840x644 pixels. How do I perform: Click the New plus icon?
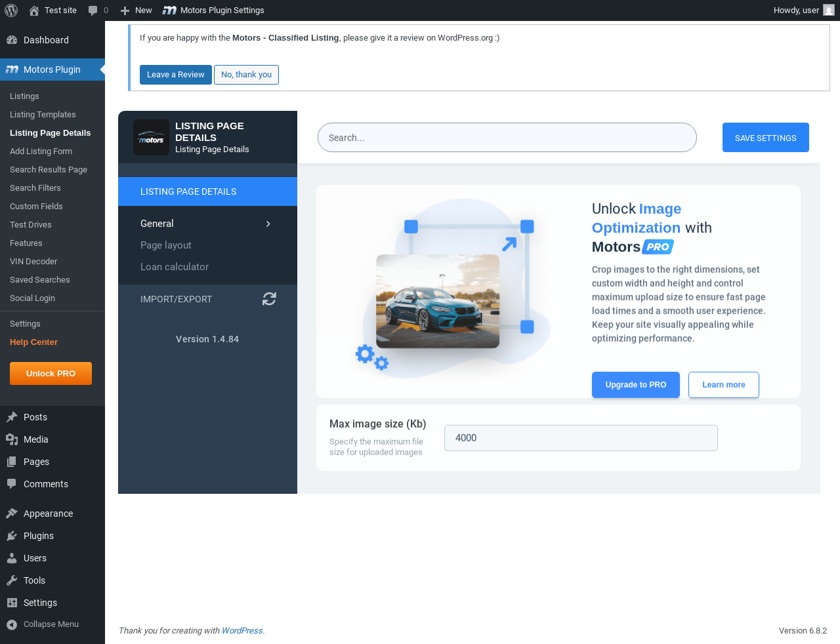[x=125, y=10]
